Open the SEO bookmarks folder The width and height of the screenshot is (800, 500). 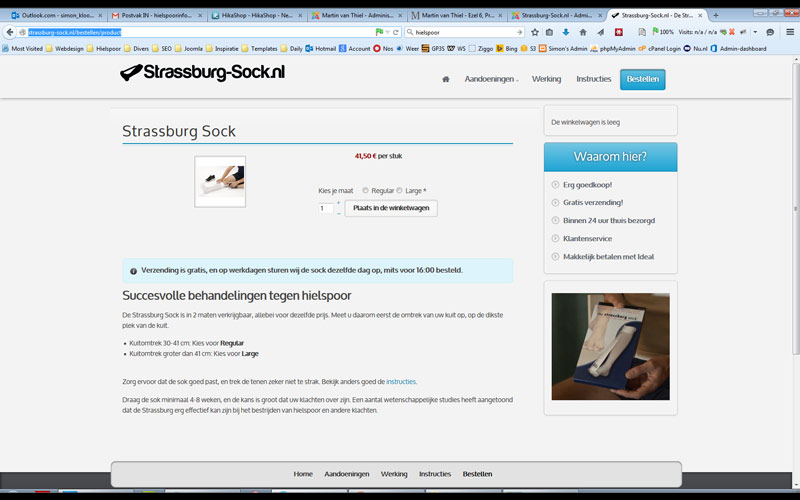tap(162, 48)
